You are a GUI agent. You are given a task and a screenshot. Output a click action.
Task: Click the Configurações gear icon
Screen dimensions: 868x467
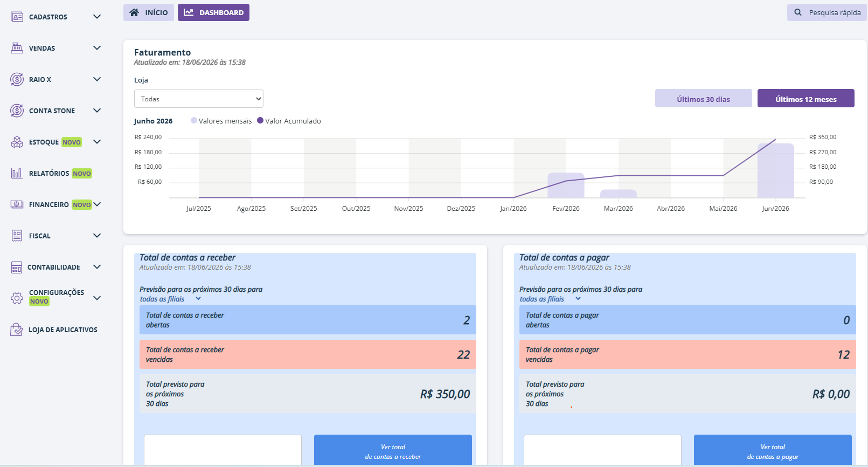tap(17, 298)
